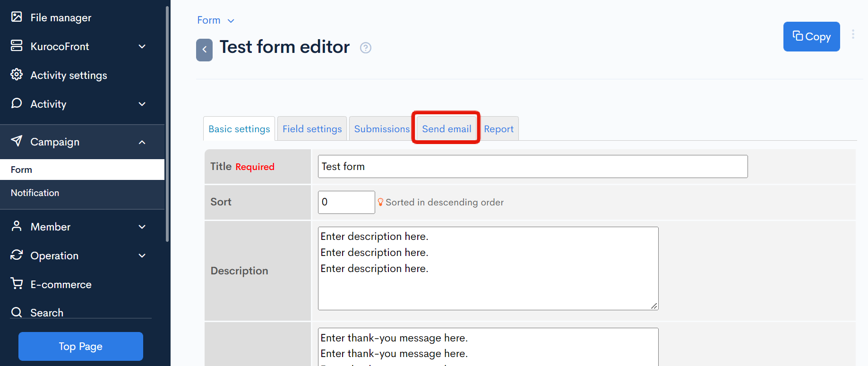This screenshot has width=868, height=366.
Task: Expand the KurocoFront menu chevron
Action: point(142,46)
